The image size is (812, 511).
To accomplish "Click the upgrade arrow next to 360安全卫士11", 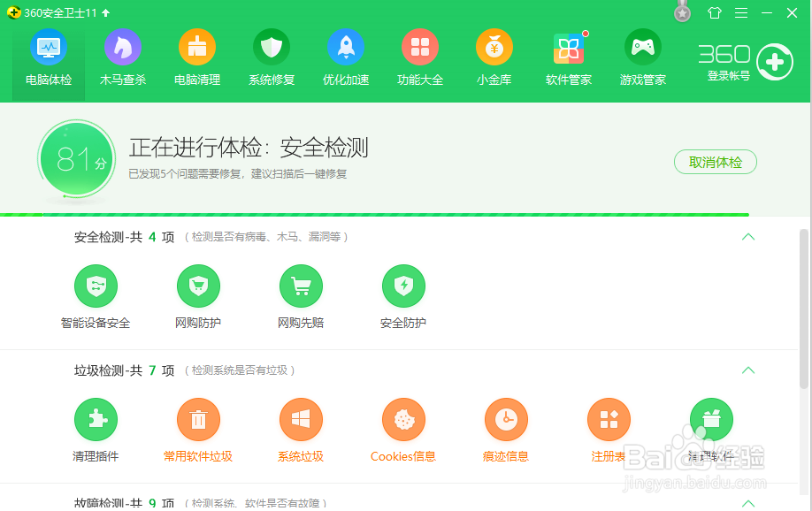I will click(105, 12).
